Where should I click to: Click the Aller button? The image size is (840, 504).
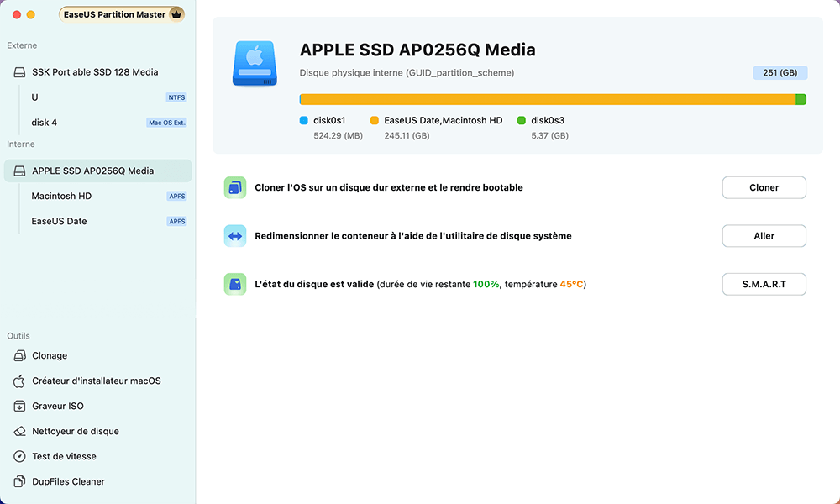point(764,236)
